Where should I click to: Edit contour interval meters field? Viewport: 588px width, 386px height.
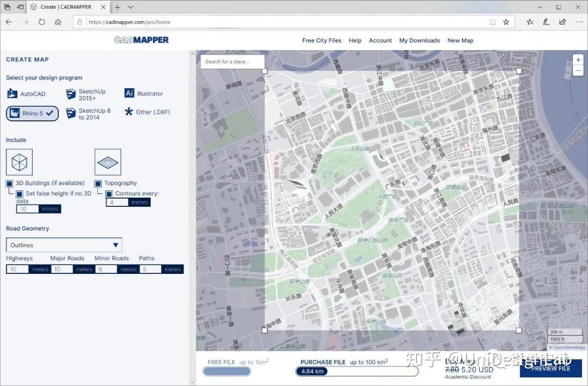click(118, 202)
